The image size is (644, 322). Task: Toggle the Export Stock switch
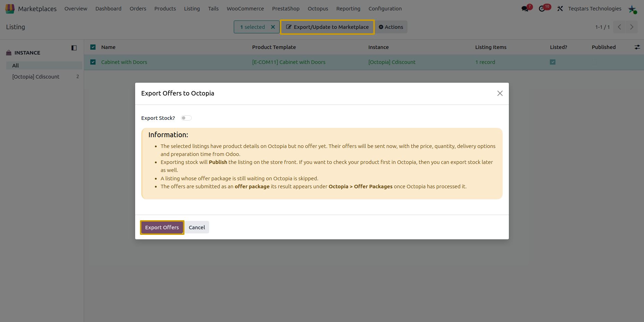[x=186, y=118]
